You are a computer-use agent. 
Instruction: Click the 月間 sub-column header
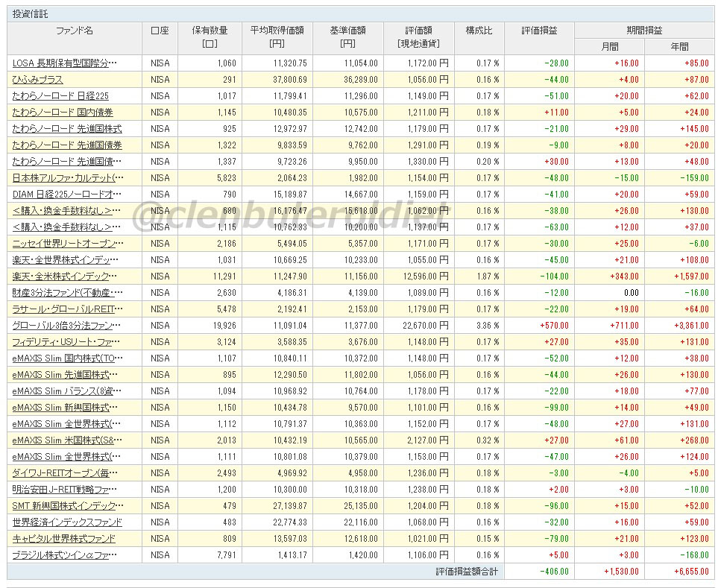pos(610,46)
